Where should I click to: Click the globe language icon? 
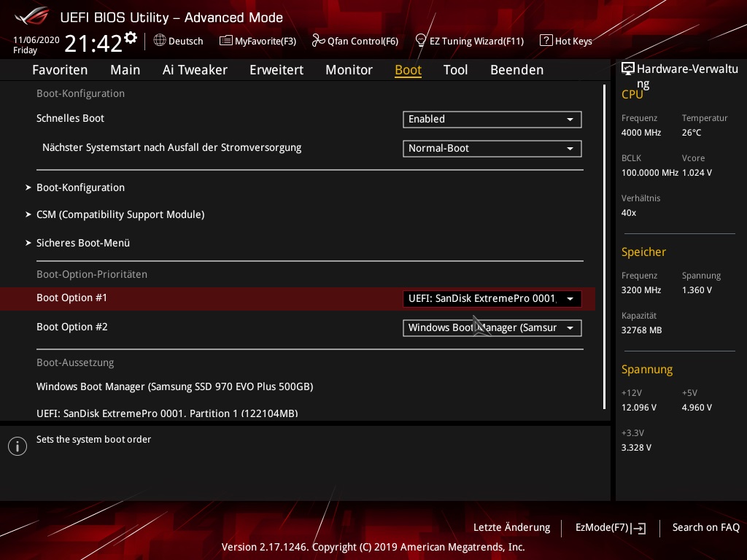(160, 41)
